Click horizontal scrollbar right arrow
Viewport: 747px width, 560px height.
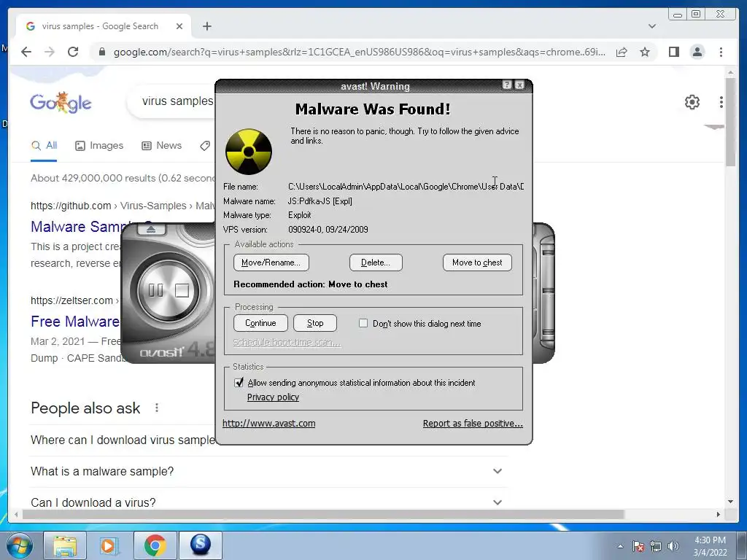point(719,514)
